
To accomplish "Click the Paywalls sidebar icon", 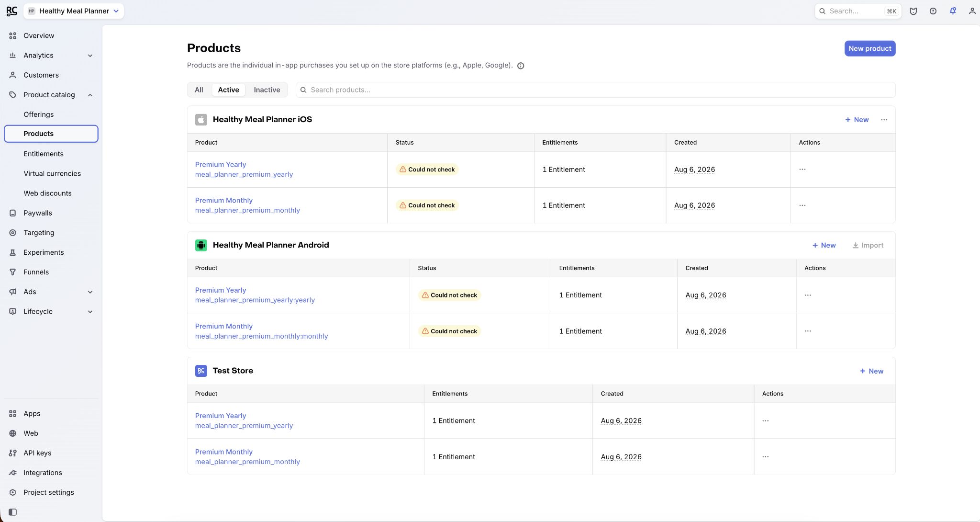I will 13,213.
